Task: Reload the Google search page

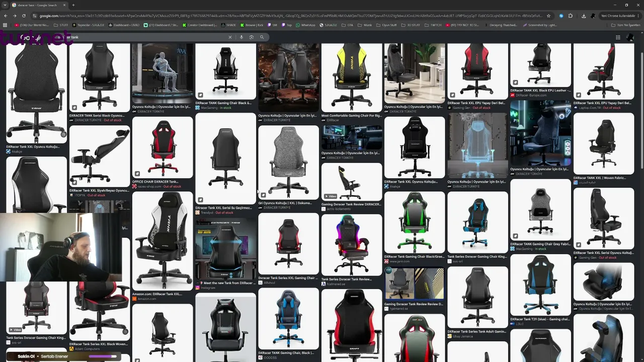Action: click(x=24, y=16)
